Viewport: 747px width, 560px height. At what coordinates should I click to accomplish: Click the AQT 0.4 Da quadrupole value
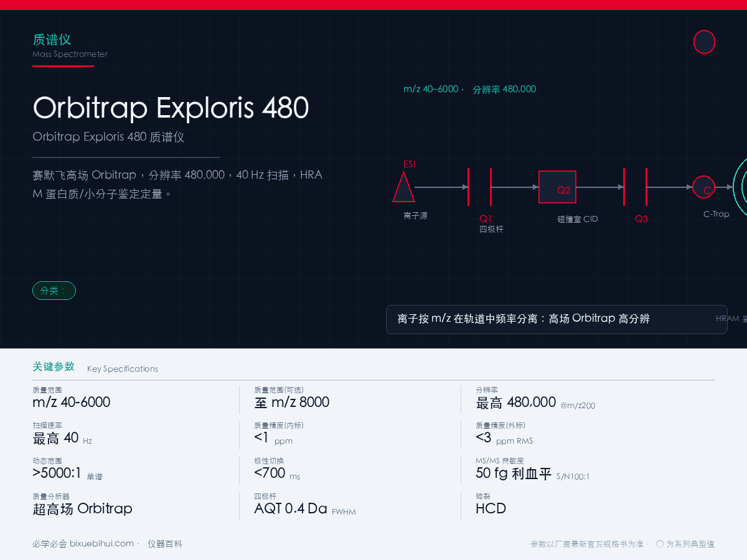pyautogui.click(x=305, y=509)
